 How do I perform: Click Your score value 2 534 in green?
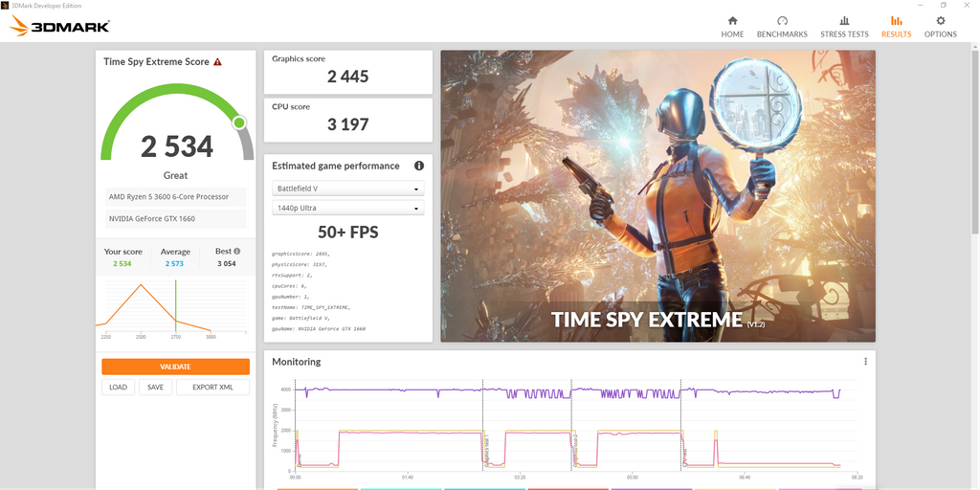pyautogui.click(x=123, y=264)
